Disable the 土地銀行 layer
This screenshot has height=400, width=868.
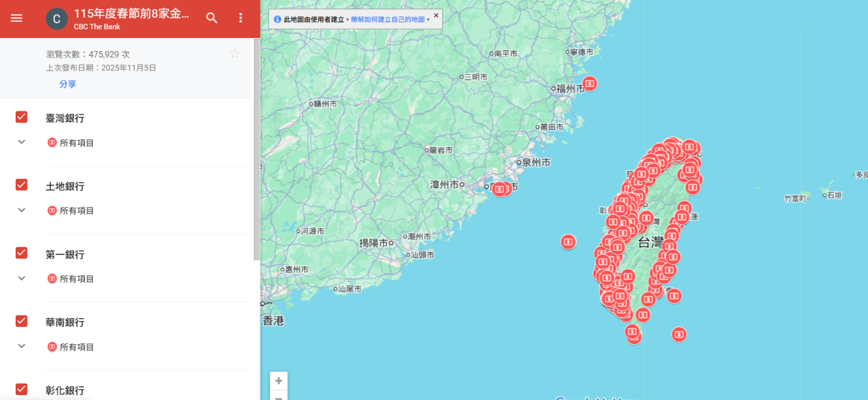coord(21,184)
